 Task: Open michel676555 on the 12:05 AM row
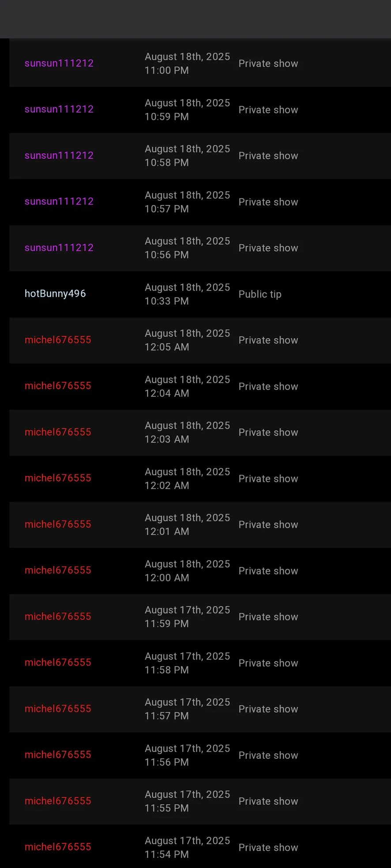(58, 340)
